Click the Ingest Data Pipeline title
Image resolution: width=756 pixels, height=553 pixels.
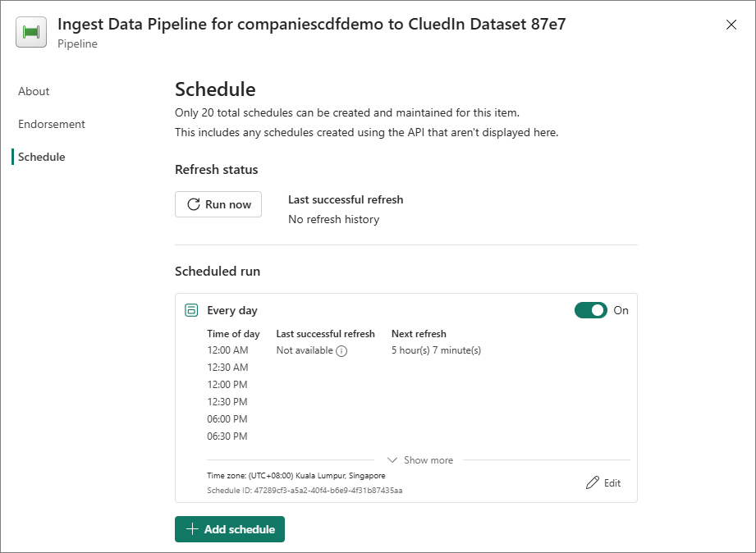pos(311,25)
